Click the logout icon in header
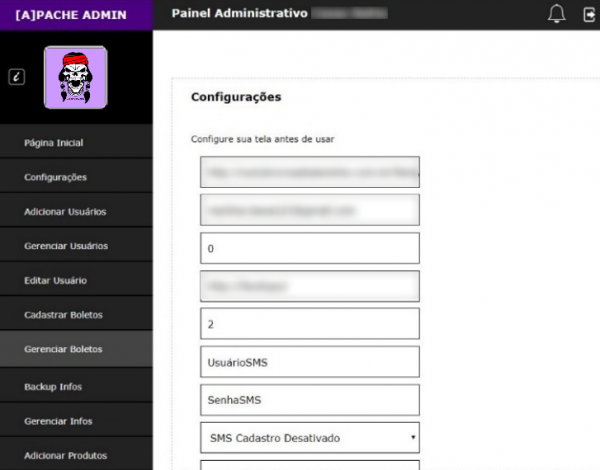The height and width of the screenshot is (470, 600). pos(590,14)
